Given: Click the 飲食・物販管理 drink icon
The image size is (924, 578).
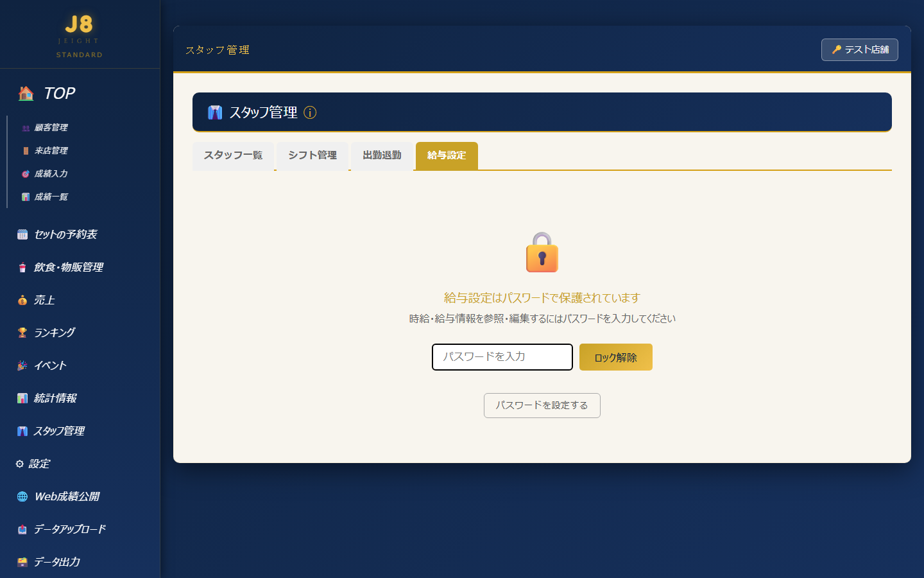Looking at the screenshot, I should (x=22, y=267).
